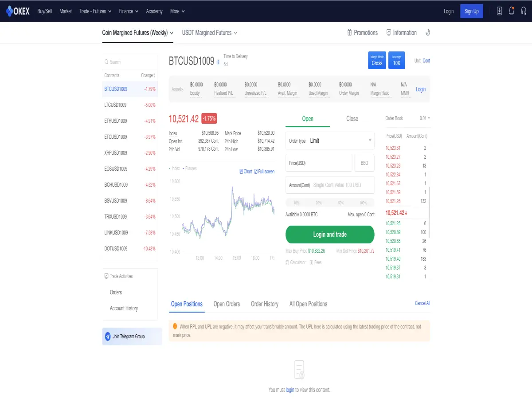Open the Academy menu item
532x399 pixels.
[x=154, y=11]
